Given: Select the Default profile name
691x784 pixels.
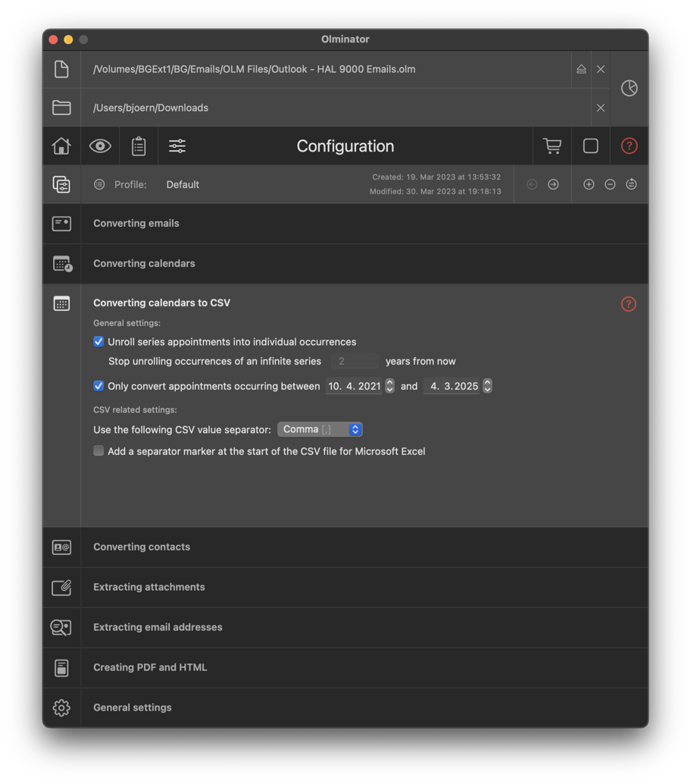Looking at the screenshot, I should 183,184.
